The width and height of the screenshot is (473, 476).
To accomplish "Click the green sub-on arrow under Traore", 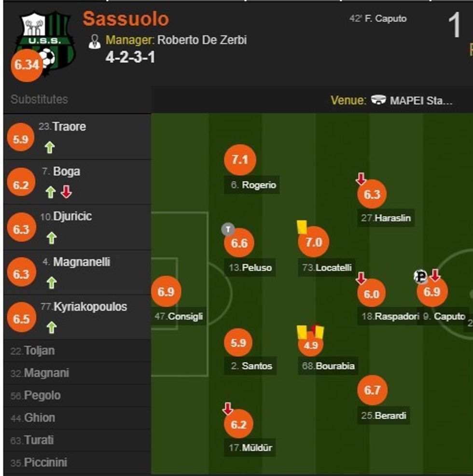I will [x=49, y=148].
